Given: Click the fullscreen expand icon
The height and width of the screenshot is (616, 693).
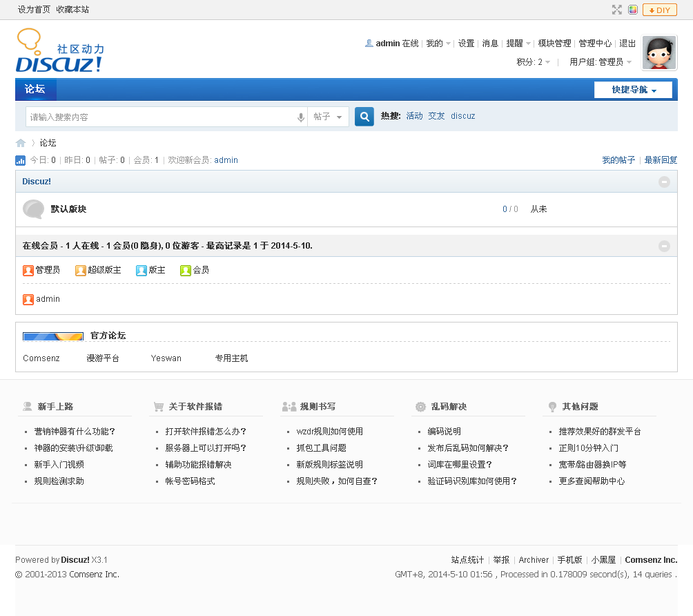Looking at the screenshot, I should coord(617,10).
